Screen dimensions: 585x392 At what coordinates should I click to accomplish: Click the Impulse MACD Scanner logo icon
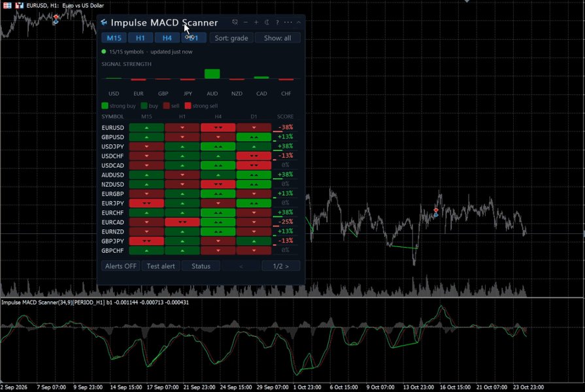(104, 22)
